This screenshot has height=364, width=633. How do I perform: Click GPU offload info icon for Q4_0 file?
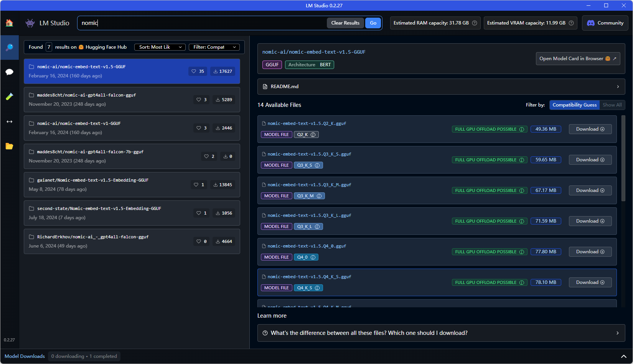[x=522, y=252]
